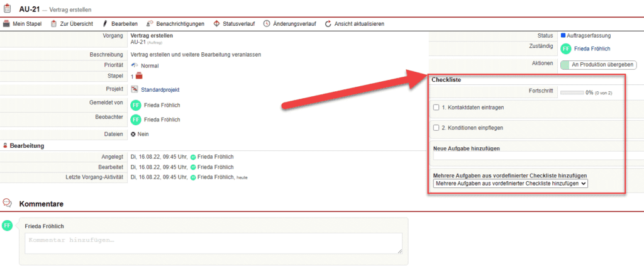Click Frieda Fröhlich name above comment box

(x=45, y=226)
